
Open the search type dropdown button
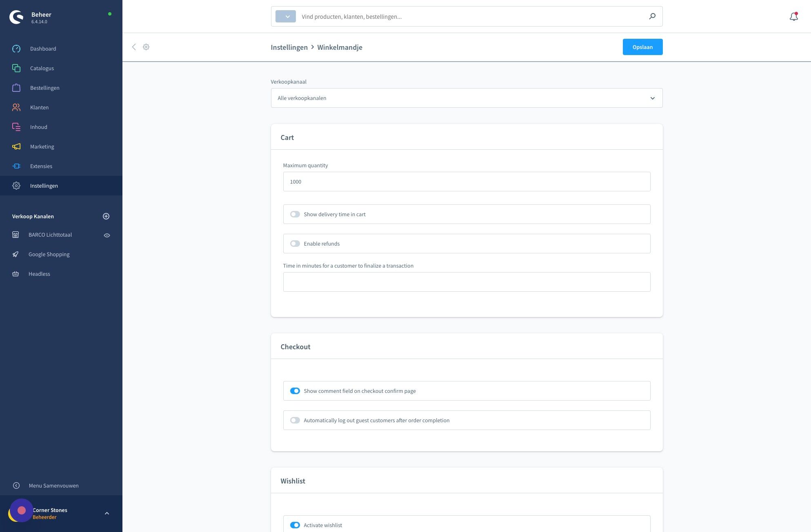pyautogui.click(x=286, y=16)
